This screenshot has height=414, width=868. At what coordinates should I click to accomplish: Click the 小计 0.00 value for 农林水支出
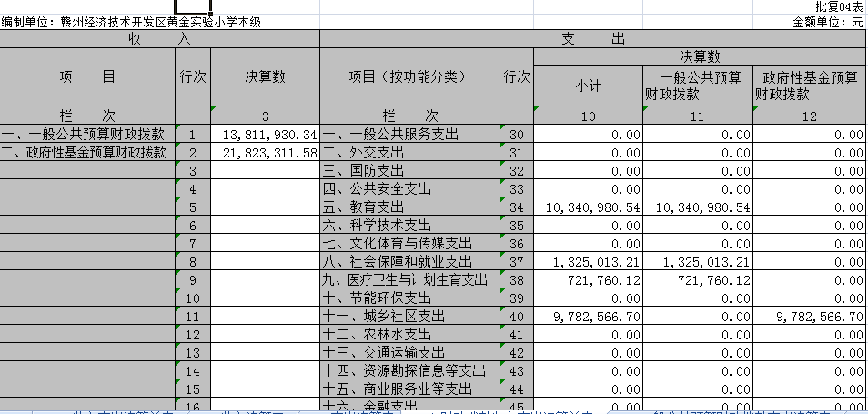(x=588, y=334)
